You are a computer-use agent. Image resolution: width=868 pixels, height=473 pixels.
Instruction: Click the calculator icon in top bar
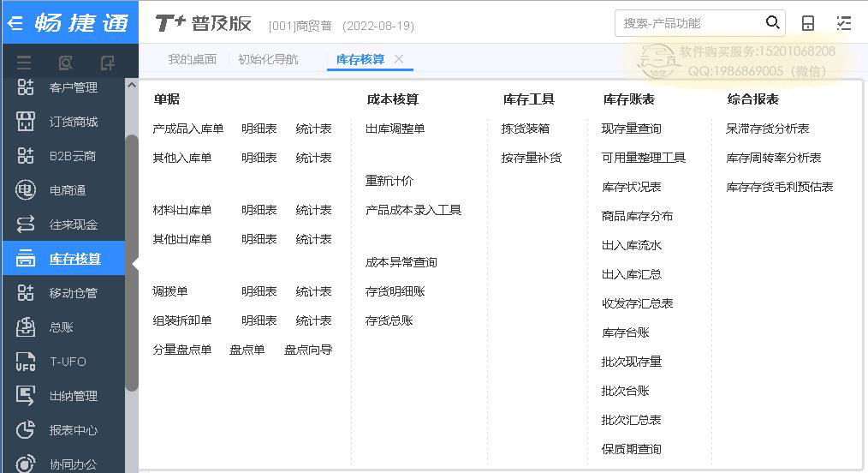808,23
